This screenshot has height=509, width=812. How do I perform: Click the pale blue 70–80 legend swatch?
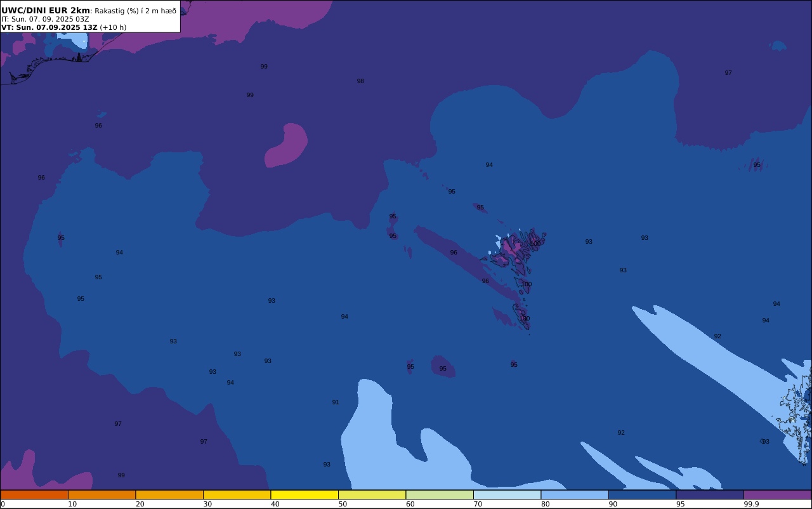(x=507, y=494)
